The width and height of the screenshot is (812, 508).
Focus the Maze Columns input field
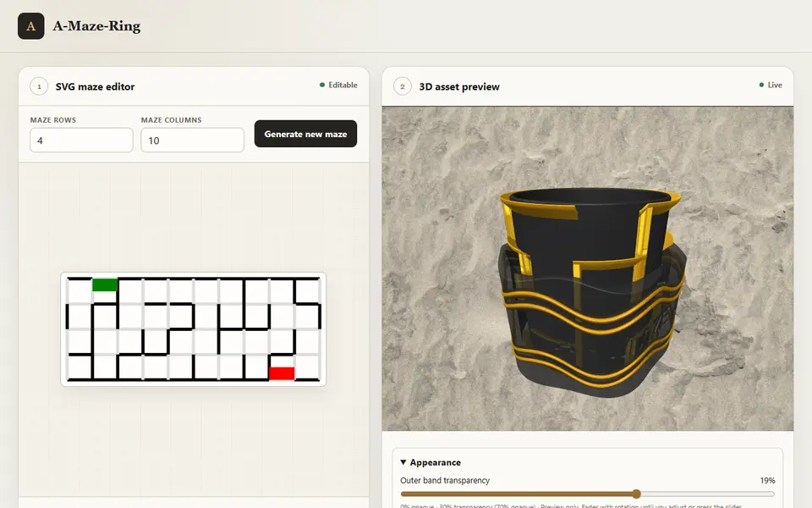[192, 140]
